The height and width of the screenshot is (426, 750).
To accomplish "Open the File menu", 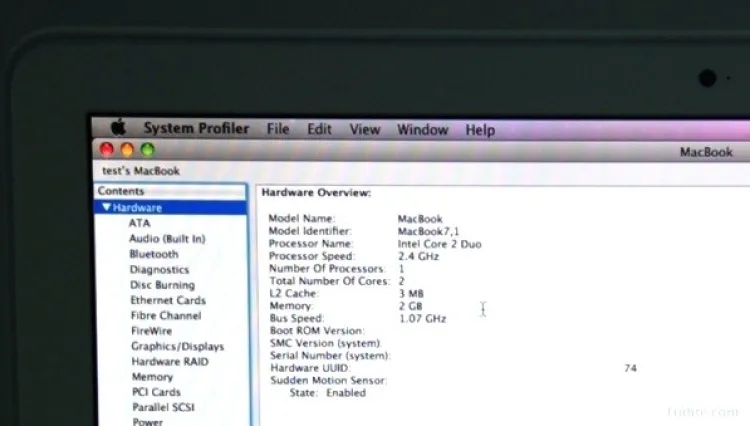I will (x=278, y=129).
